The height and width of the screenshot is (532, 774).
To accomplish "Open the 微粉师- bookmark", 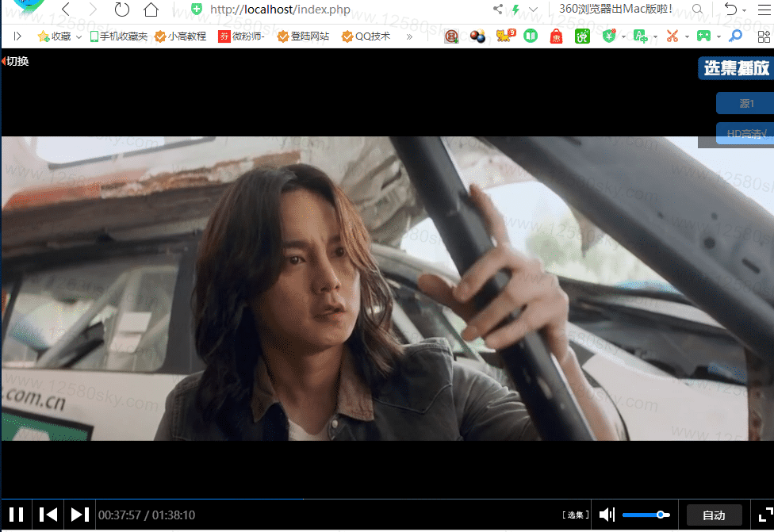I will (241, 36).
